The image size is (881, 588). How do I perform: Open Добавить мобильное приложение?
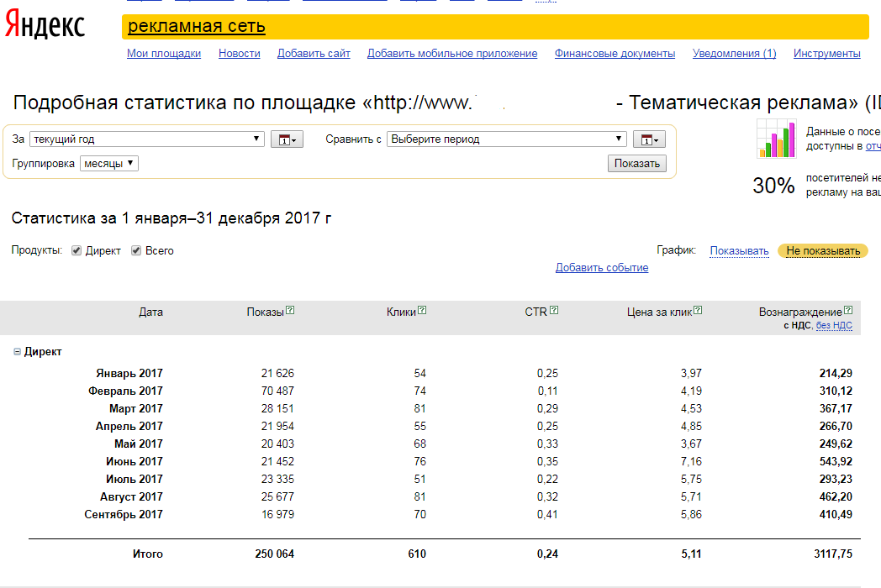tap(452, 54)
